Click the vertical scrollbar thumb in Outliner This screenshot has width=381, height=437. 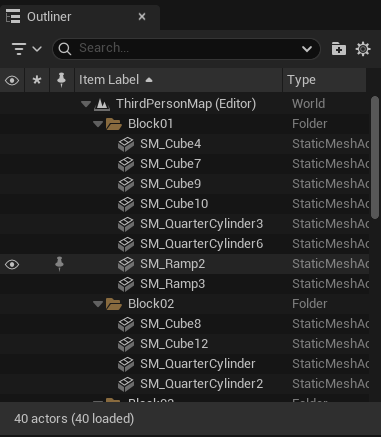click(375, 157)
